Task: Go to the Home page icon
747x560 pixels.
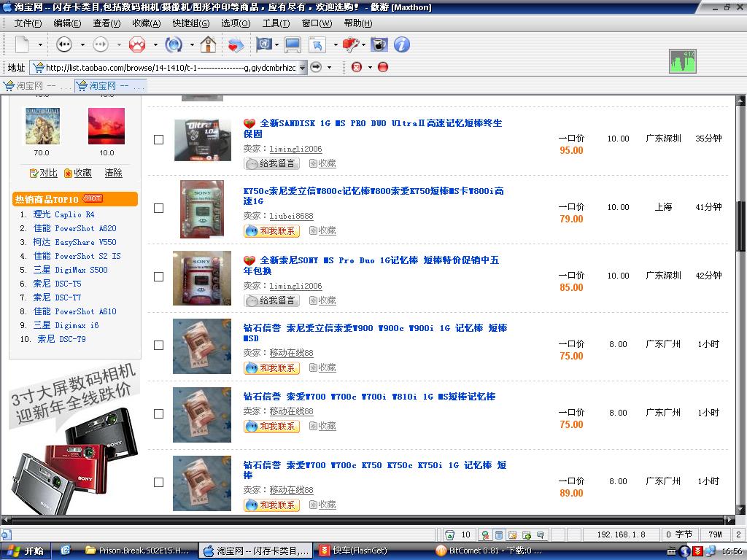Action: pyautogui.click(x=208, y=44)
